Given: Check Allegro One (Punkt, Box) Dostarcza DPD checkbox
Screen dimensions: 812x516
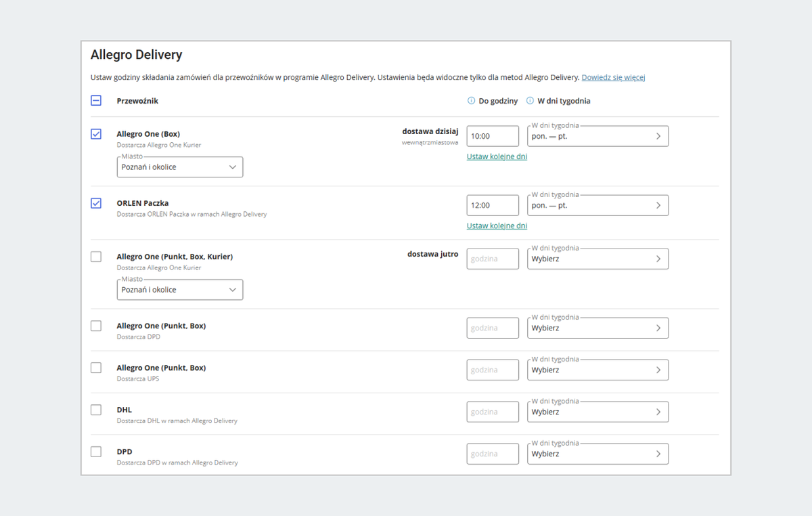Looking at the screenshot, I should point(96,326).
